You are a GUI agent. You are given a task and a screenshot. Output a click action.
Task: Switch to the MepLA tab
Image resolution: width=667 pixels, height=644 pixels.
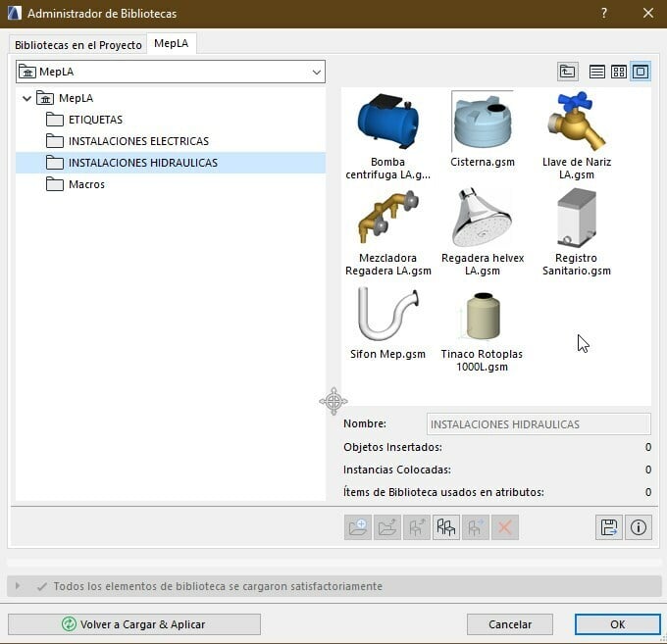tap(171, 43)
